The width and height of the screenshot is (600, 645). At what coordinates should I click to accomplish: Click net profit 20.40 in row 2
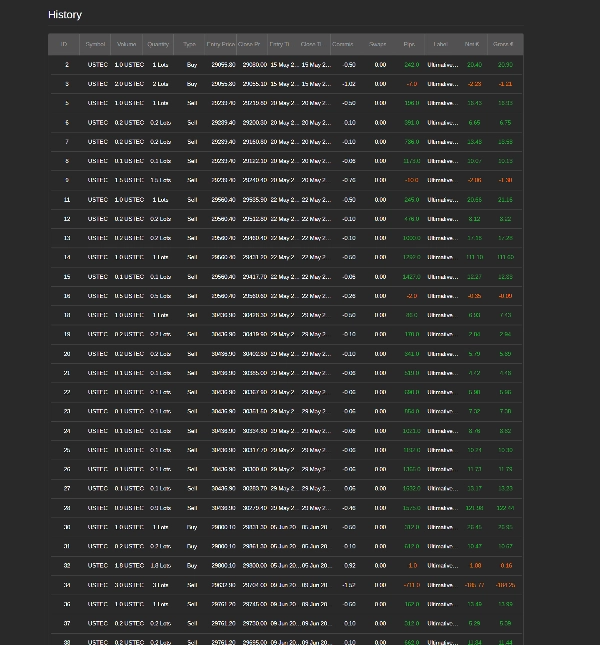[474, 65]
